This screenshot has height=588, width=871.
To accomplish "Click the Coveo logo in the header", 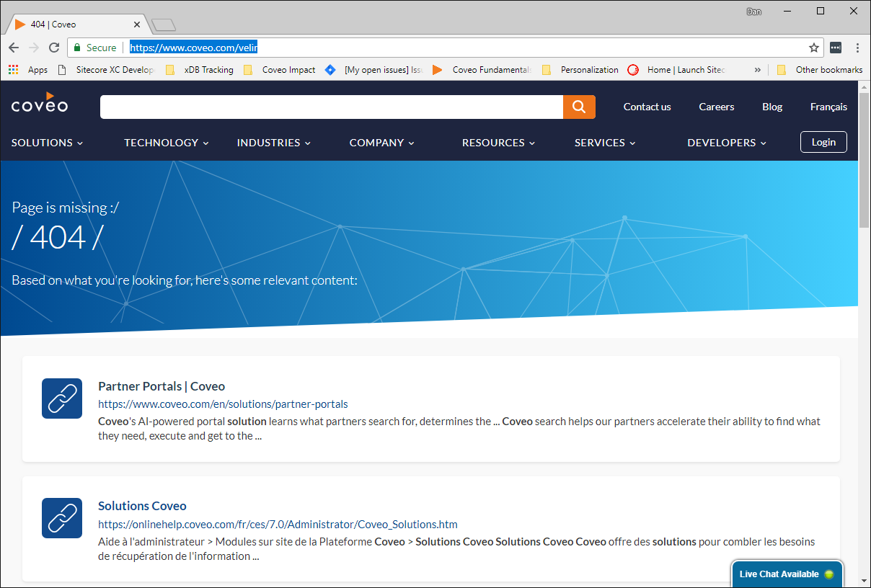I will (x=40, y=103).
